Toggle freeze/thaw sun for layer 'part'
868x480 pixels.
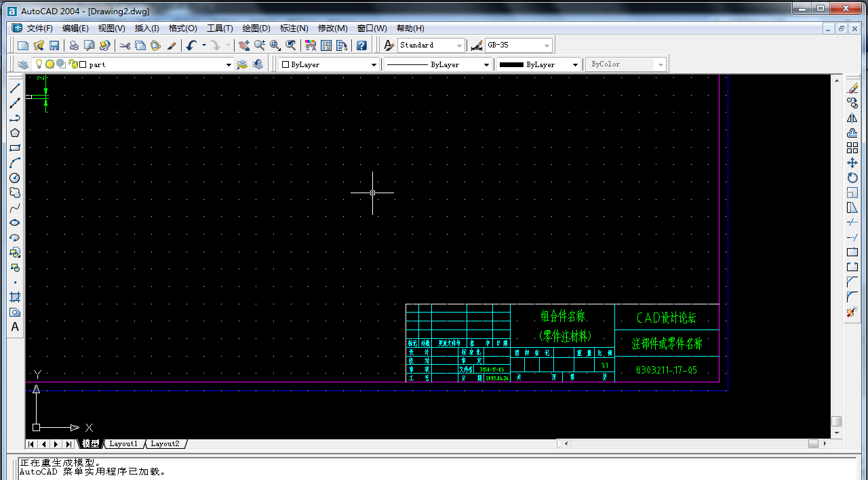(x=50, y=64)
